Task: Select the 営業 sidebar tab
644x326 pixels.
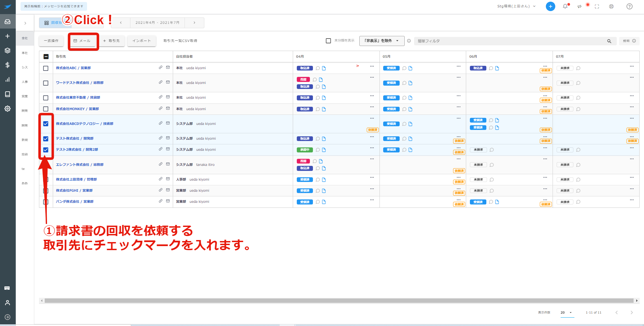Action: (25, 96)
